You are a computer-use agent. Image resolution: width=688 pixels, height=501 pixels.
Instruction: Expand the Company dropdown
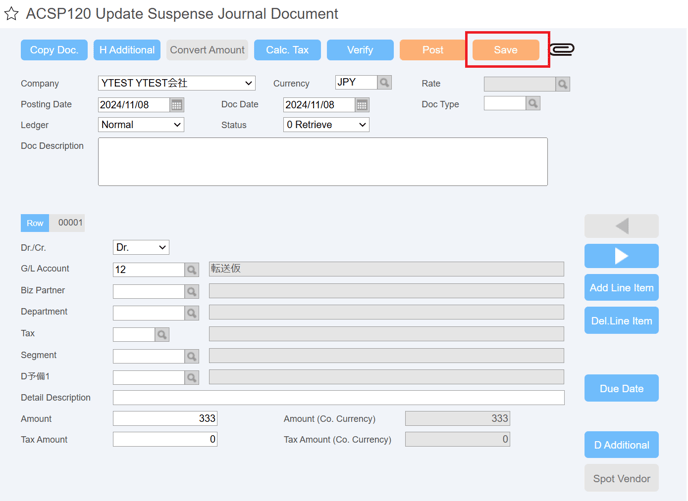pyautogui.click(x=177, y=83)
